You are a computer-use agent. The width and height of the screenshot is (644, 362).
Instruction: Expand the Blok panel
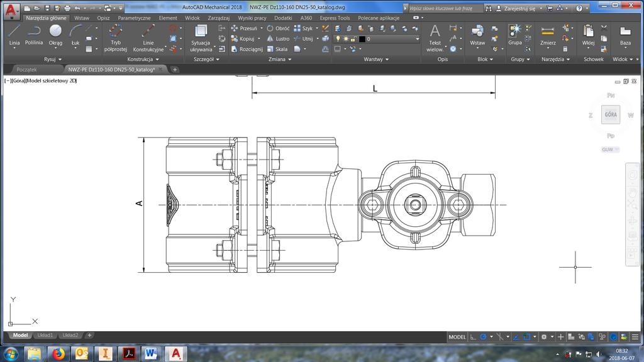(x=485, y=59)
